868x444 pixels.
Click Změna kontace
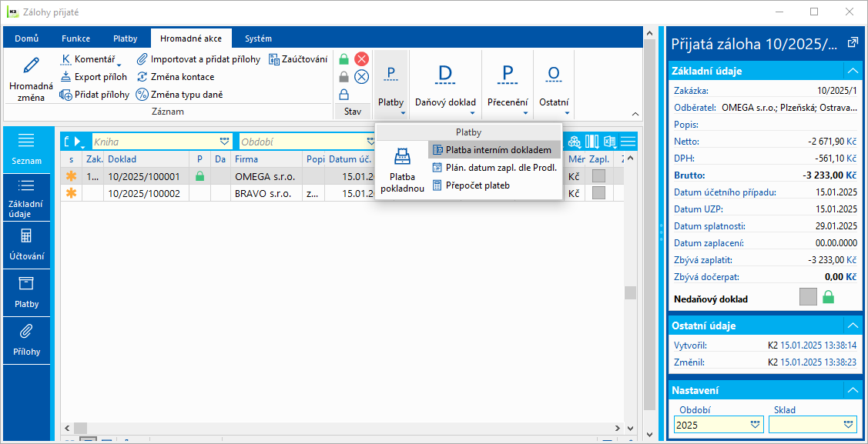click(x=176, y=77)
